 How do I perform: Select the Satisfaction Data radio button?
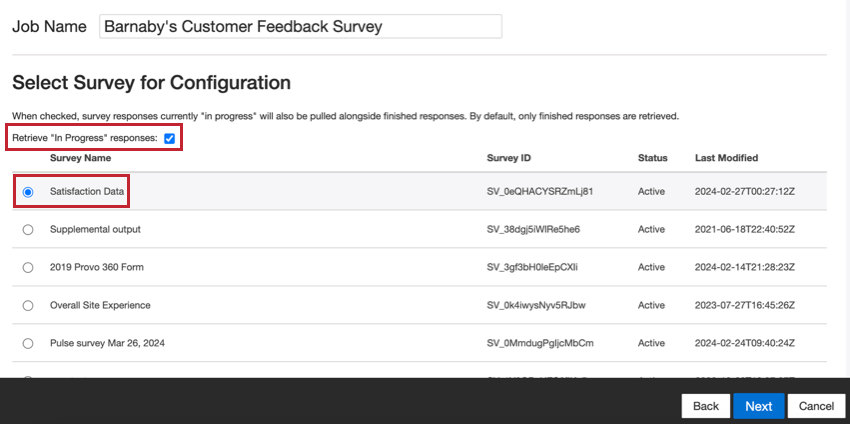pyautogui.click(x=28, y=191)
